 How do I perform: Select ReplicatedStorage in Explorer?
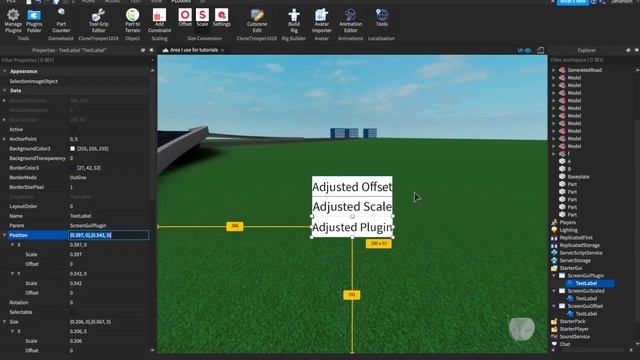click(580, 245)
